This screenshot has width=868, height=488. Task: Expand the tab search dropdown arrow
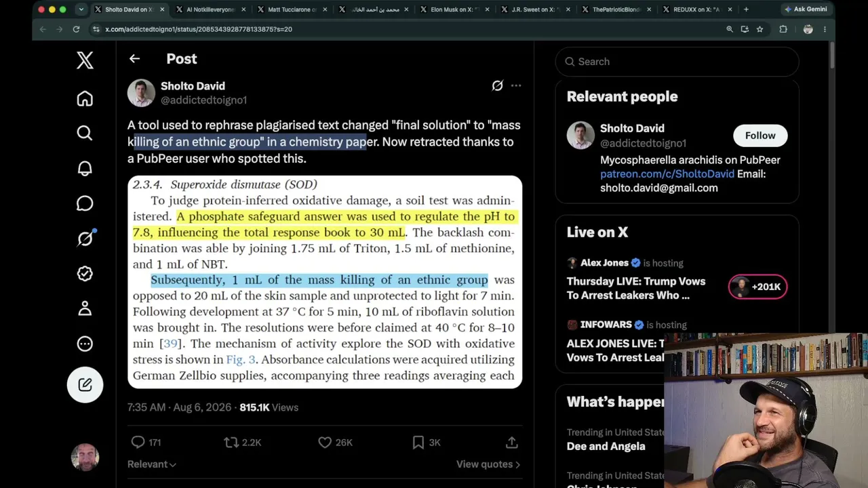[81, 9]
